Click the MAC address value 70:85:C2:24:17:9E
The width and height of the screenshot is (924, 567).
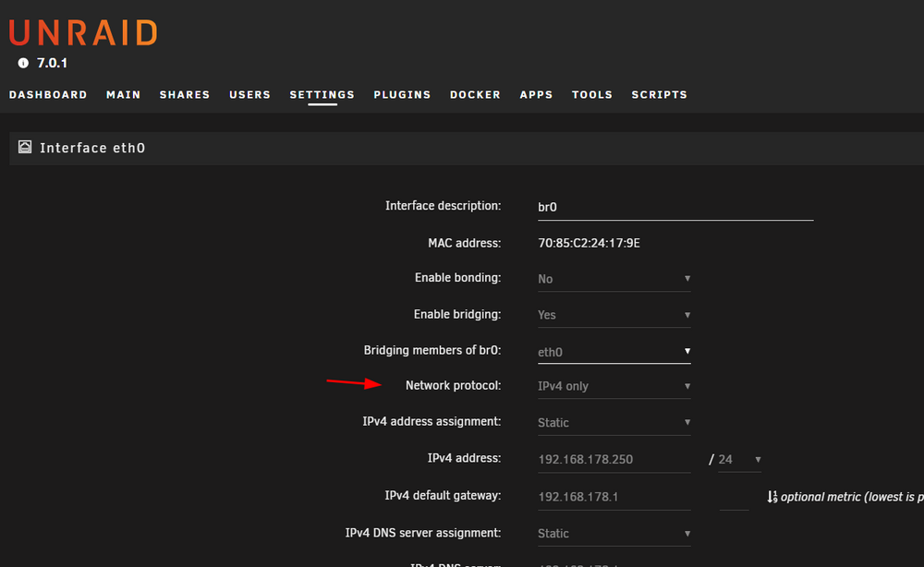tap(589, 243)
